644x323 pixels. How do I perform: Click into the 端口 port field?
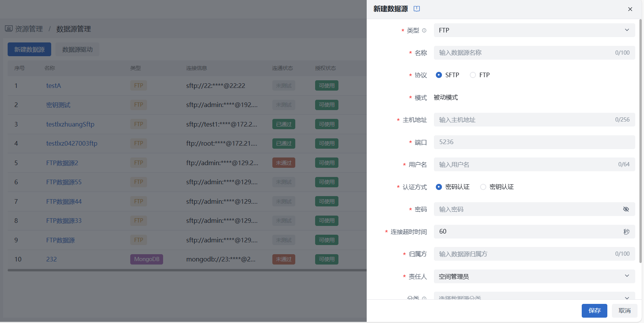pos(534,142)
